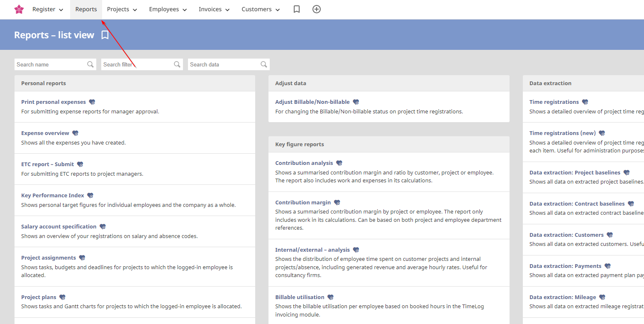Image resolution: width=644 pixels, height=324 pixels.
Task: Toggle favorite heart for Contribution analysis
Action: 339,163
